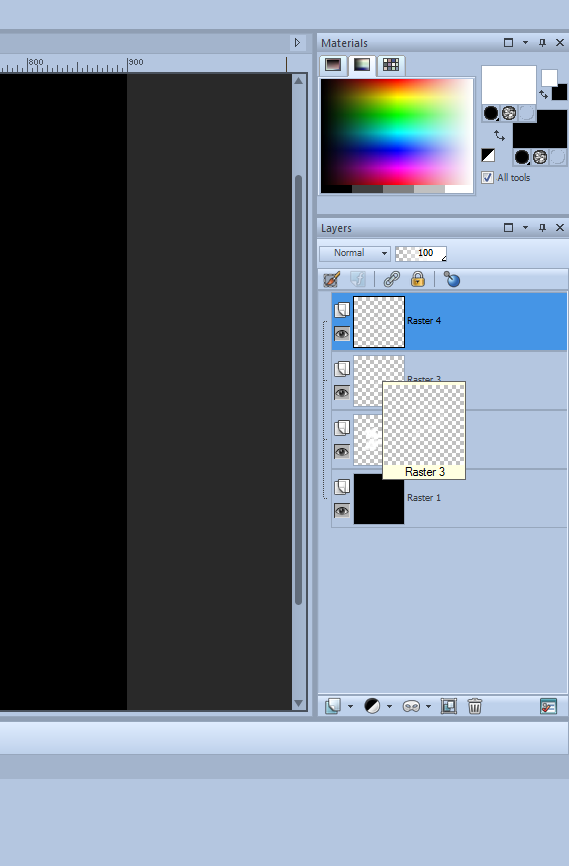The height and width of the screenshot is (866, 569).
Task: Click the canvas scroll up arrow
Action: tap(299, 81)
